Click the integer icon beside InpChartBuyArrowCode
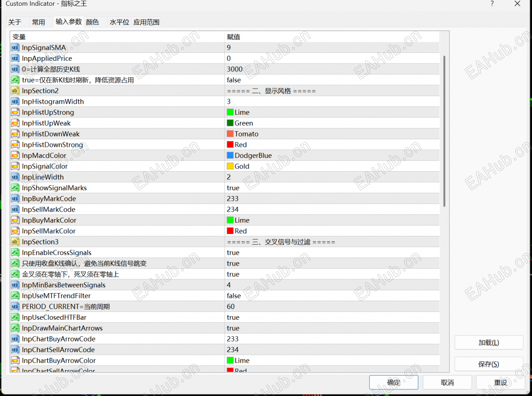Screen dimensions: 532x396 [x=15, y=339]
